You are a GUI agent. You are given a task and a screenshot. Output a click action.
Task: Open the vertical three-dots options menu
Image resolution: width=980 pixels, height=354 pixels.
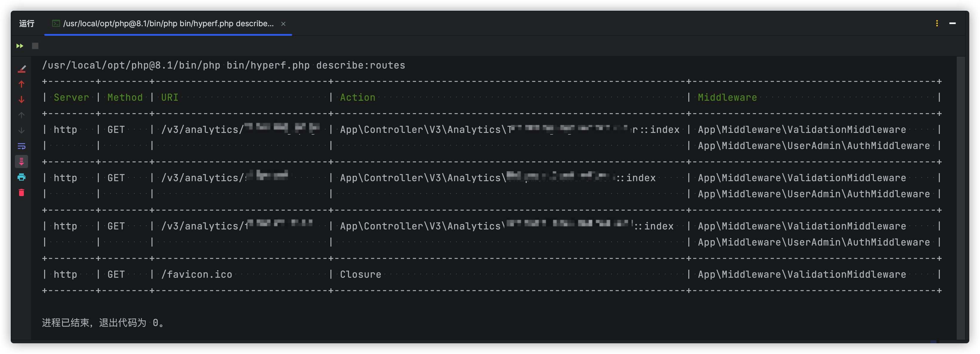(x=937, y=24)
